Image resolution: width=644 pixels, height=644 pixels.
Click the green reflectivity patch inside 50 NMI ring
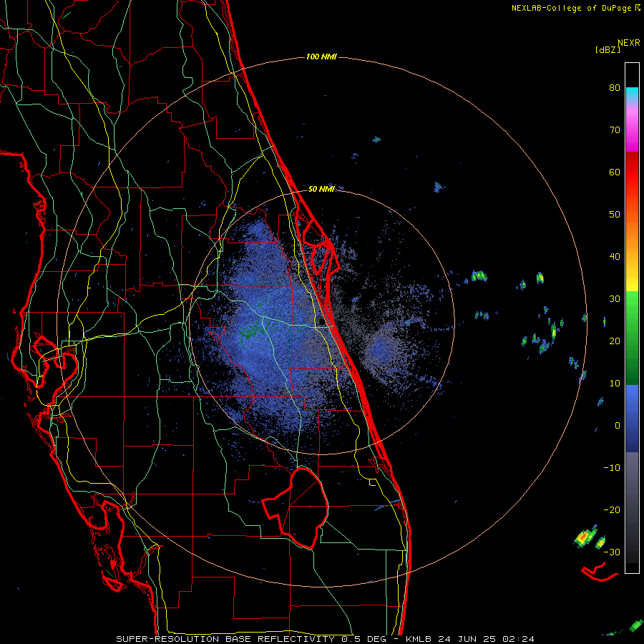click(x=249, y=331)
